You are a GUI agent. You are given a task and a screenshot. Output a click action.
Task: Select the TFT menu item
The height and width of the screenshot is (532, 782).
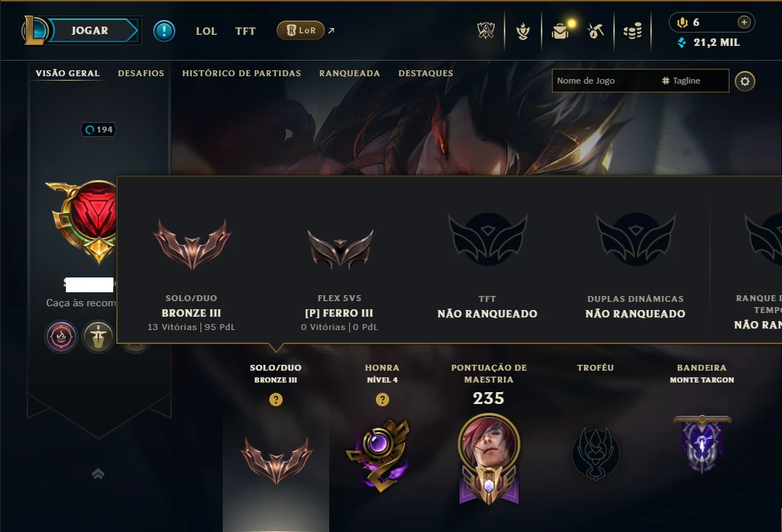coord(246,31)
